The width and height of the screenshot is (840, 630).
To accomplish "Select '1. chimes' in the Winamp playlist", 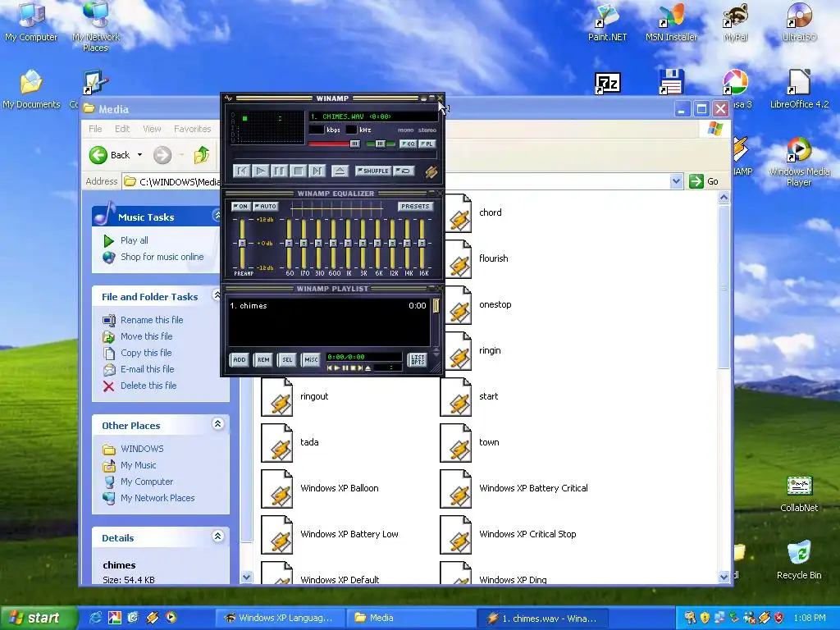I will pyautogui.click(x=328, y=305).
